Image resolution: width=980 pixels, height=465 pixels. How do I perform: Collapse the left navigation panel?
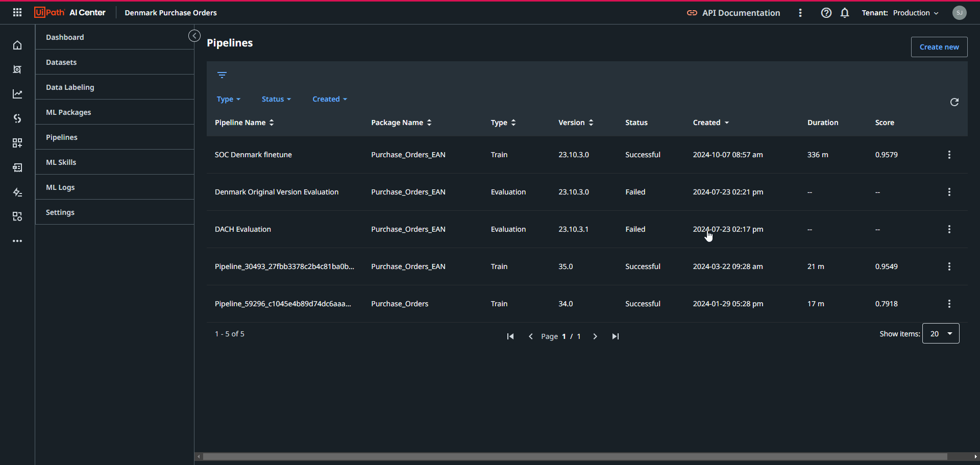tap(194, 36)
